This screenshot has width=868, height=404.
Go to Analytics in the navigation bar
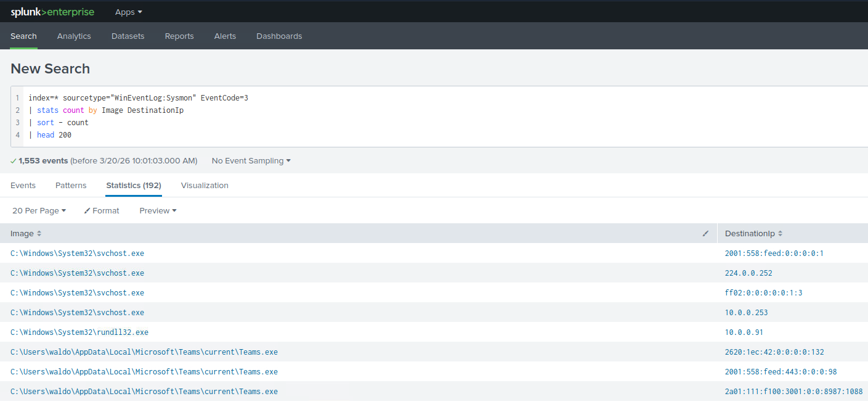point(74,36)
